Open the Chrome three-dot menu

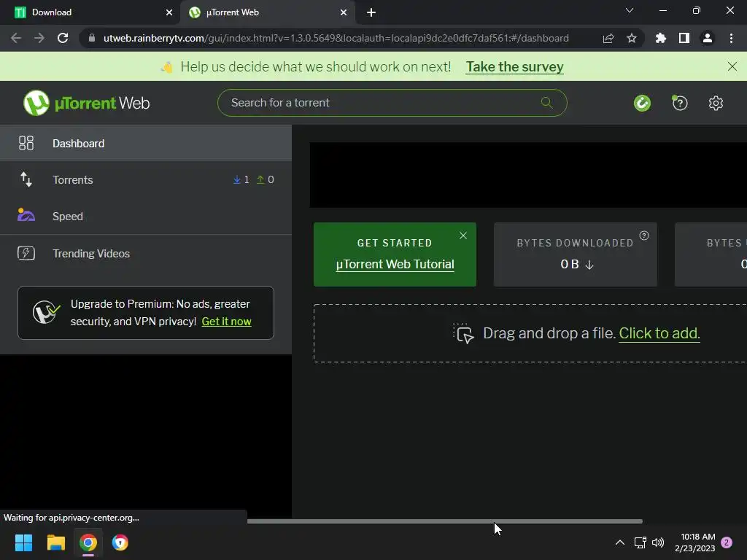731,38
